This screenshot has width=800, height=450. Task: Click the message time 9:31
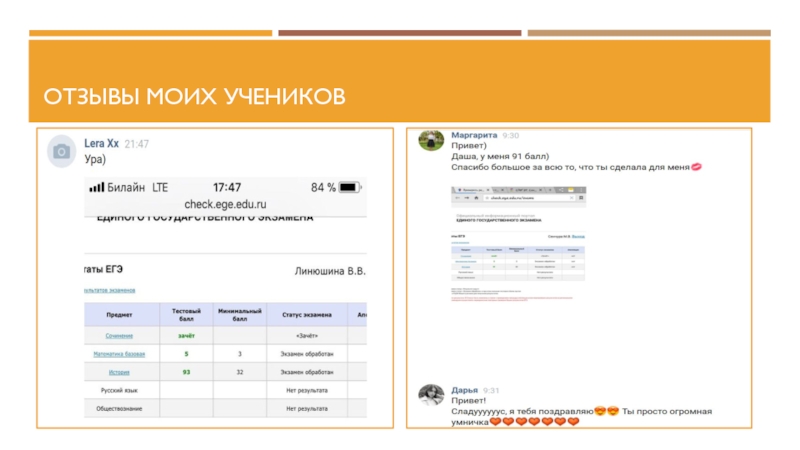tap(491, 390)
